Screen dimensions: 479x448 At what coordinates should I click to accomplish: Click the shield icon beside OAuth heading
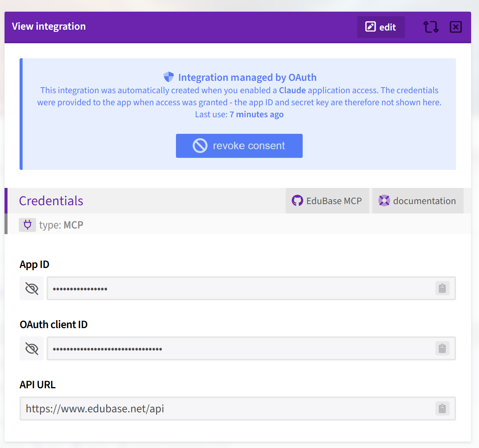point(169,77)
